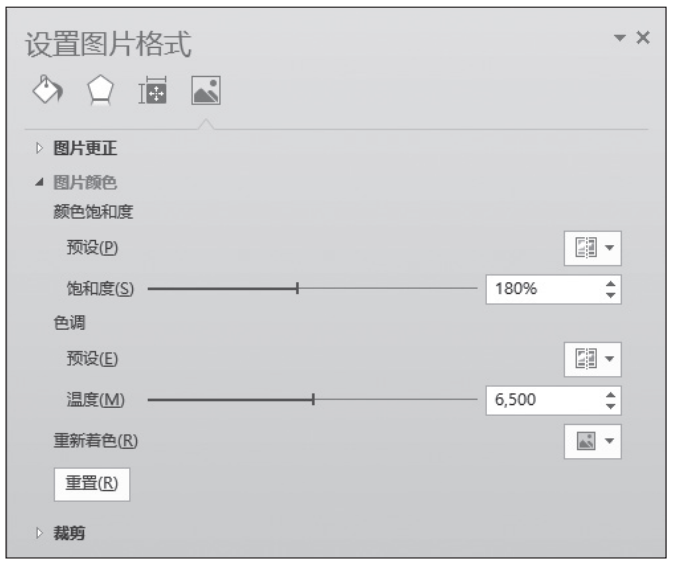Click the saturation 饱和度 slider handle
679x568 pixels.
(x=297, y=288)
